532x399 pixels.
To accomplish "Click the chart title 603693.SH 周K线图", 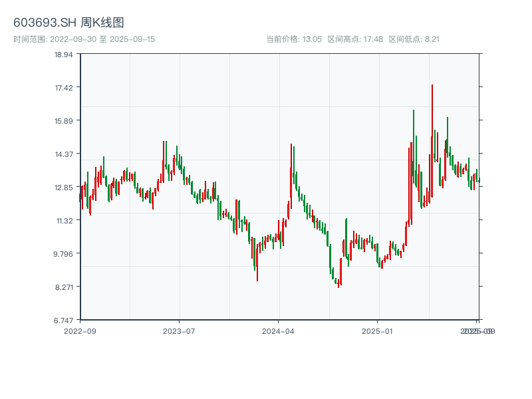I will pos(68,23).
